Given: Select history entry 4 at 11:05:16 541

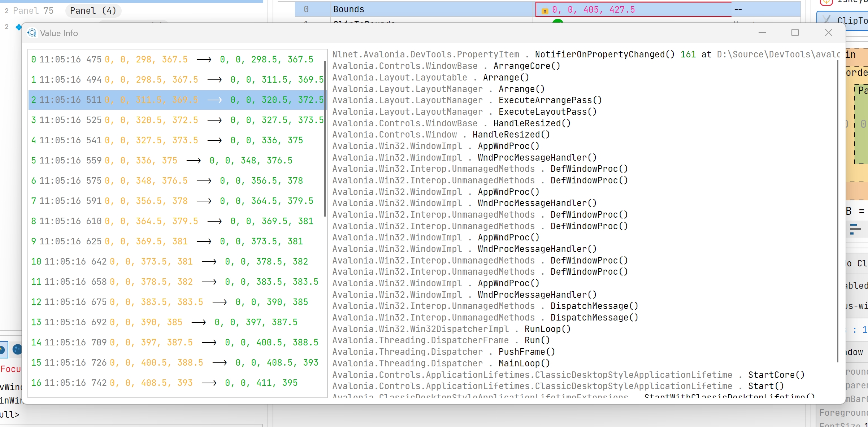Looking at the screenshot, I should pyautogui.click(x=177, y=140).
